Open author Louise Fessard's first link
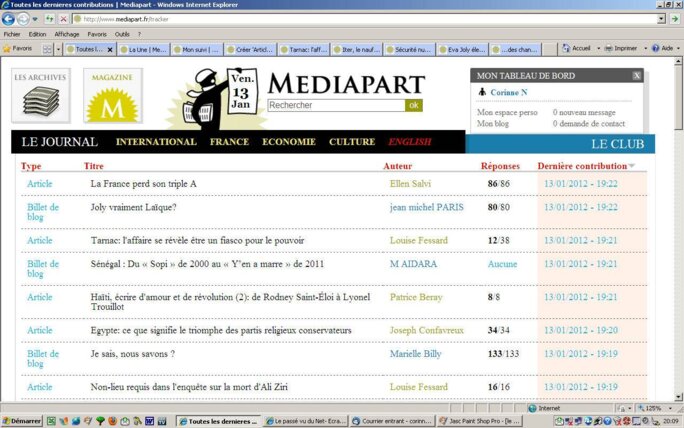Screen dimensions: 684x428 [418, 241]
